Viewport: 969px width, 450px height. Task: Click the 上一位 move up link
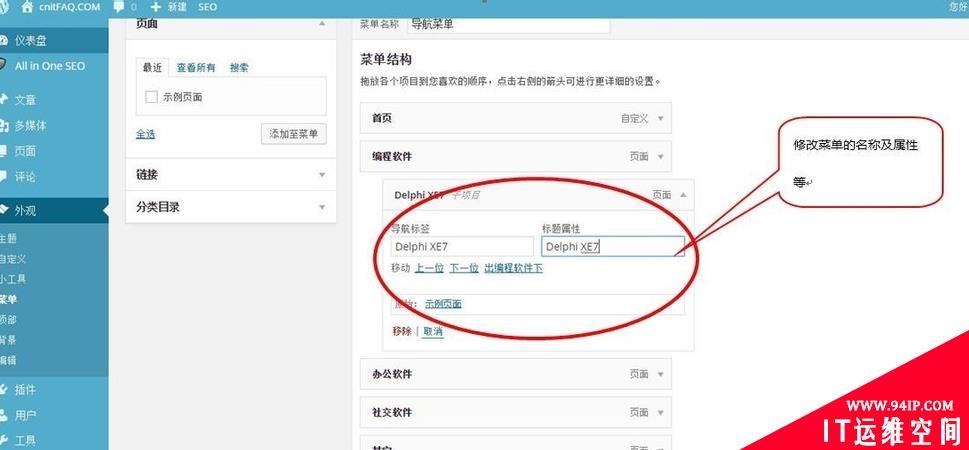pyautogui.click(x=429, y=268)
